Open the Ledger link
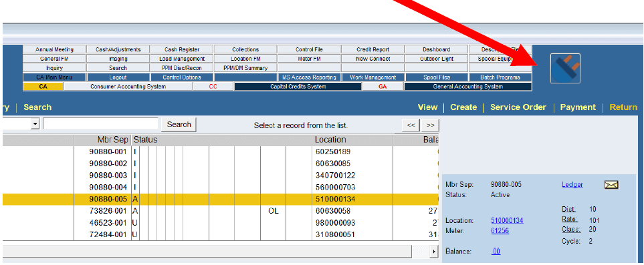644x265 pixels. click(x=572, y=185)
